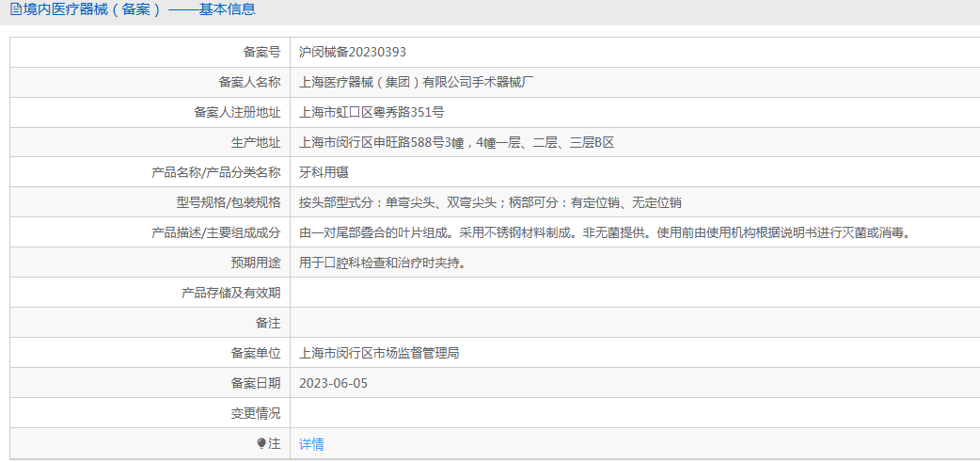Click the label 变更情况

coord(256,413)
